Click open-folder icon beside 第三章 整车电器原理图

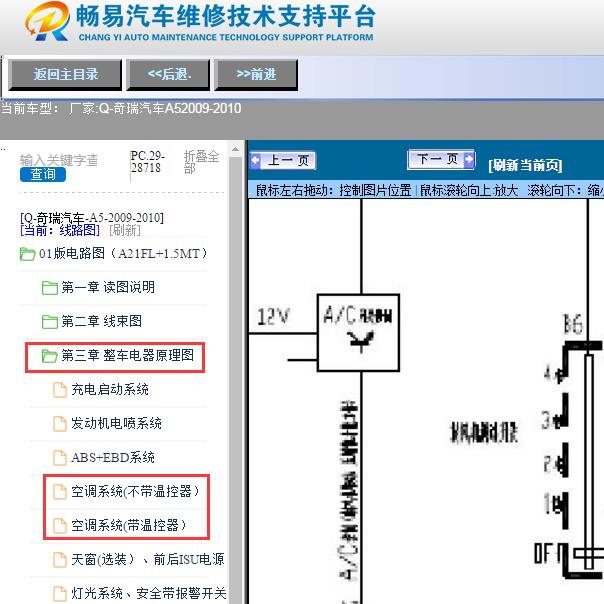(50, 356)
